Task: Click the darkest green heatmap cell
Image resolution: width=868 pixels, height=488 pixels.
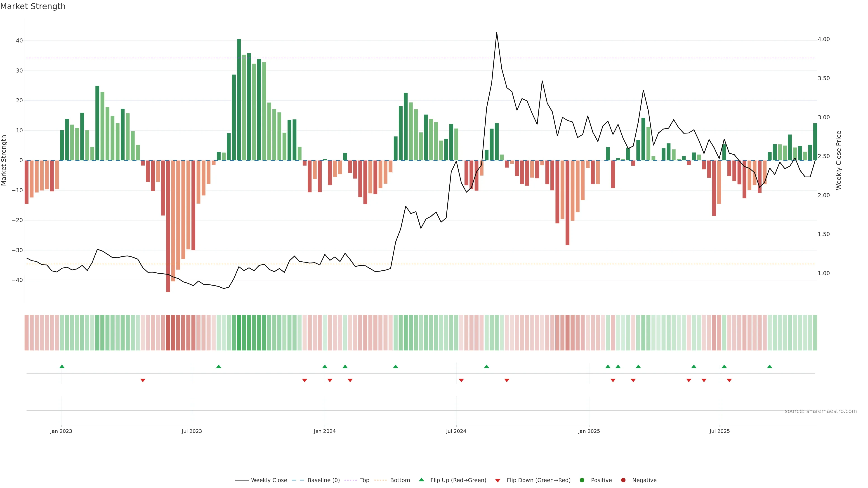Action: point(239,333)
